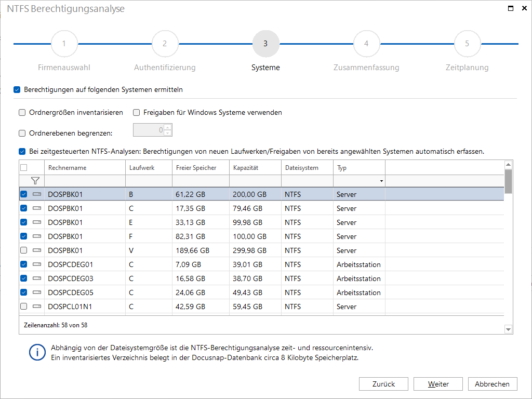Click drive icon for DOSPBK01 drive B
The image size is (532, 399).
[x=37, y=194]
